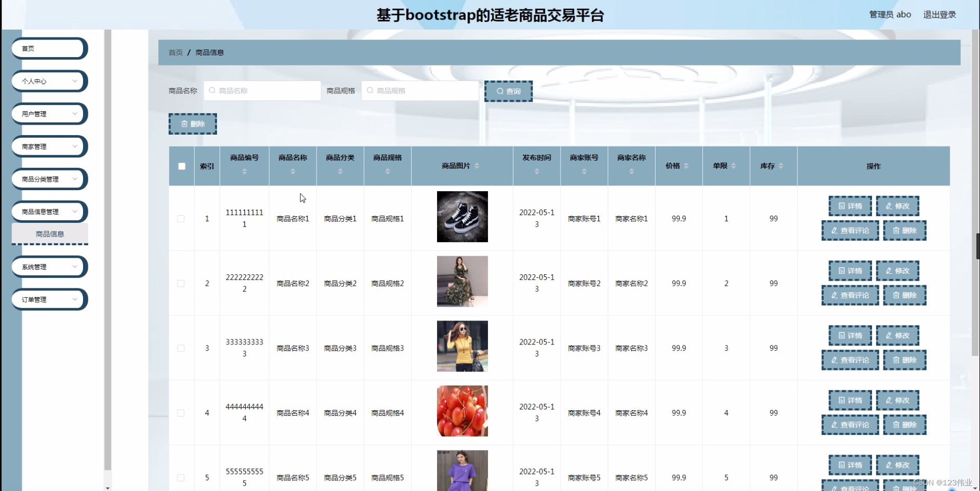
Task: Click the sneakers product image thumbnail
Action: tap(462, 216)
